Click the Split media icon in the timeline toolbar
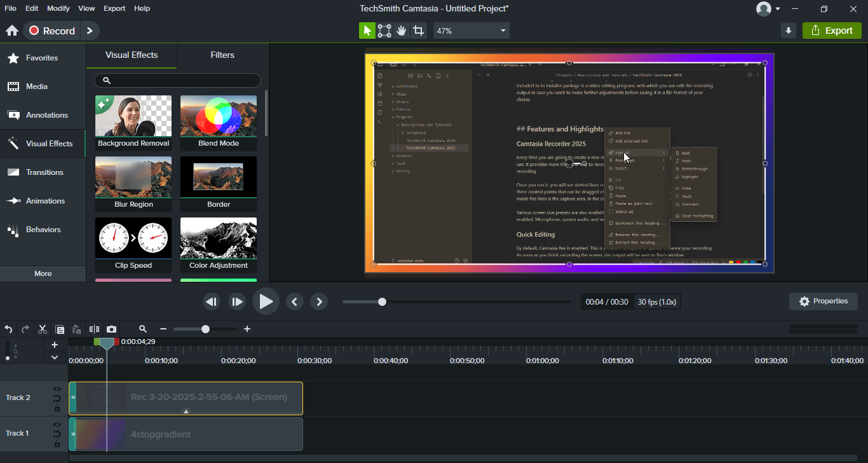The width and height of the screenshot is (868, 463). click(x=94, y=329)
